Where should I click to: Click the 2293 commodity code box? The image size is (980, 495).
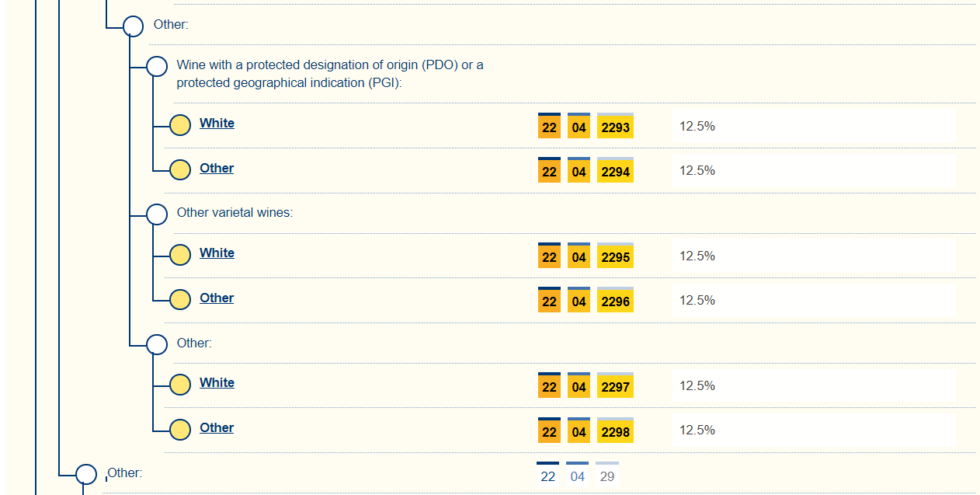[x=615, y=127]
